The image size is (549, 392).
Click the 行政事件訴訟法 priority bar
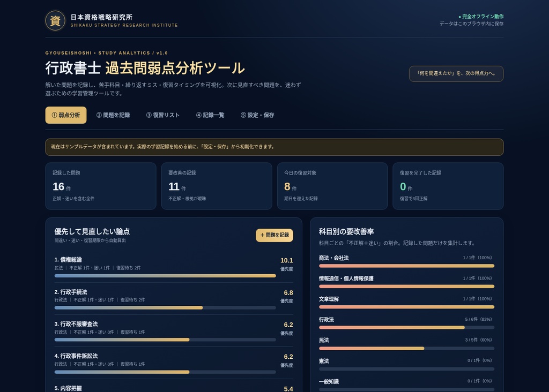165,372
